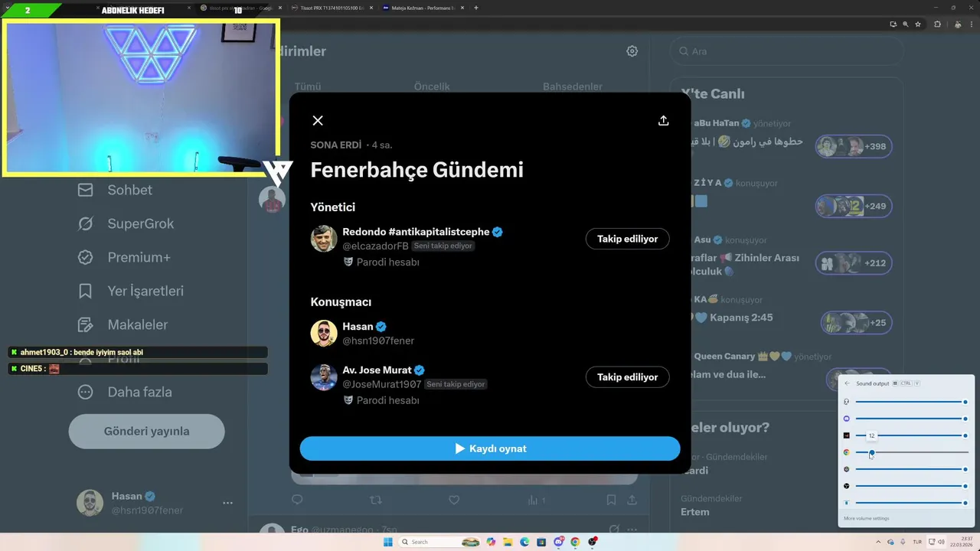Adjust headset device volume slider
The width and height of the screenshot is (980, 551).
(910, 402)
